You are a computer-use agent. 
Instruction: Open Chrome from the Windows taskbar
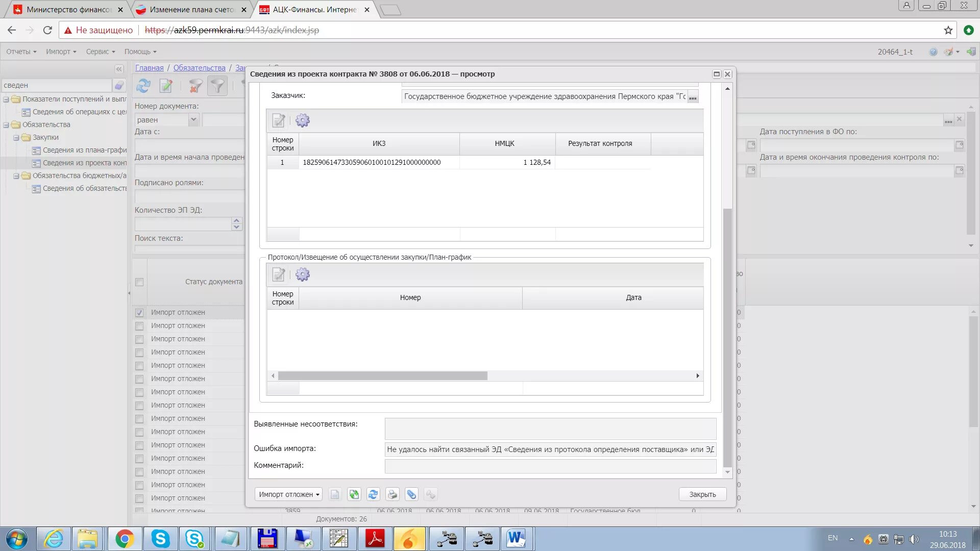(124, 539)
